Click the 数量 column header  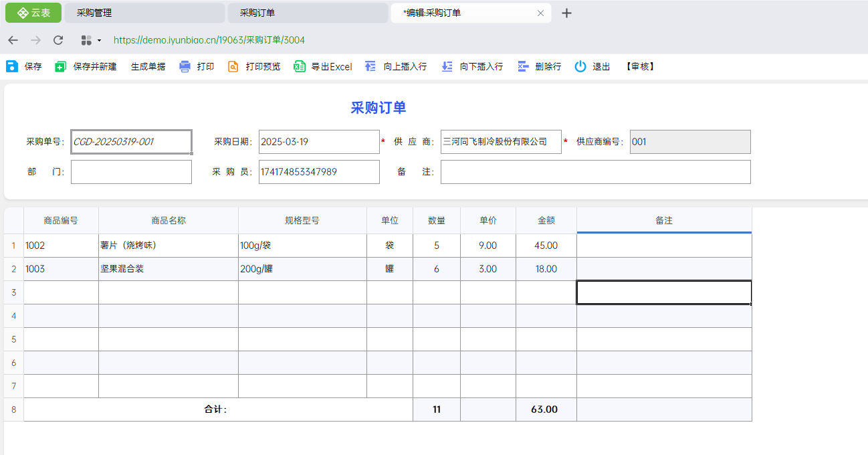point(437,220)
